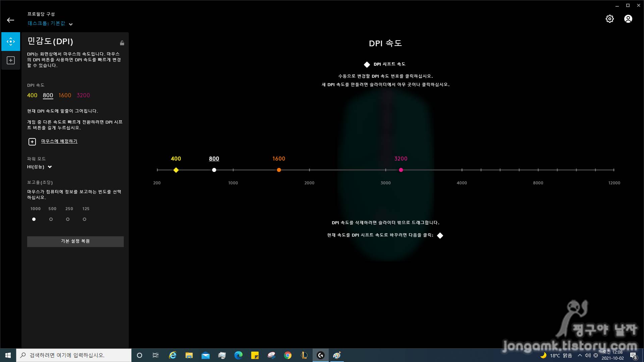Screen dimensions: 644x362
Task: Select the assignments plus sidebar icon
Action: 11,60
